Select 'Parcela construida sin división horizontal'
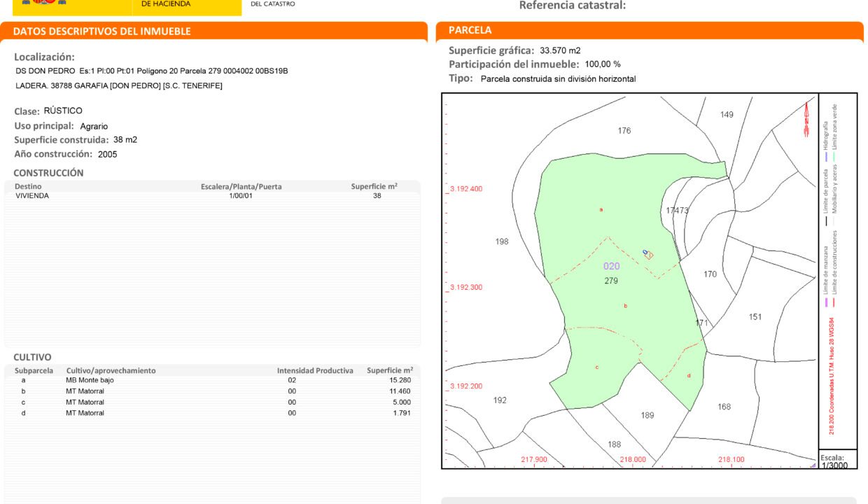The height and width of the screenshot is (504, 868). pos(559,79)
